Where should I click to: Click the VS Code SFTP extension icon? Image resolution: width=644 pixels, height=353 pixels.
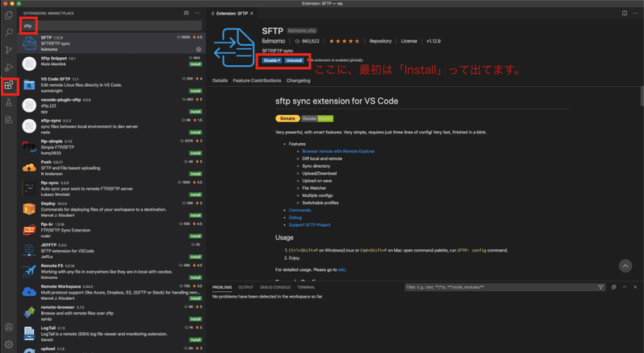(29, 85)
